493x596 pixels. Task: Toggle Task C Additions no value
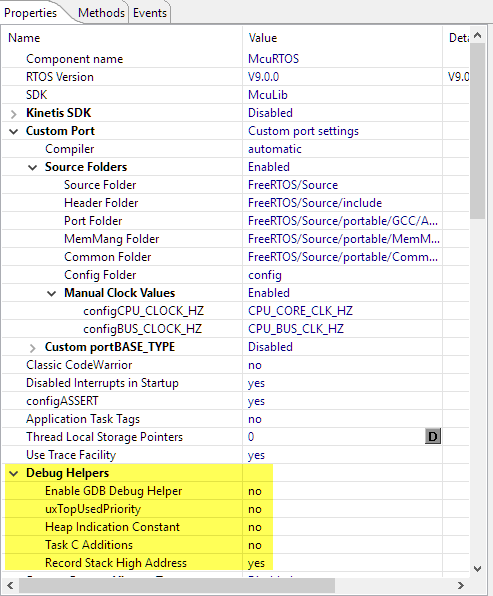pos(255,545)
